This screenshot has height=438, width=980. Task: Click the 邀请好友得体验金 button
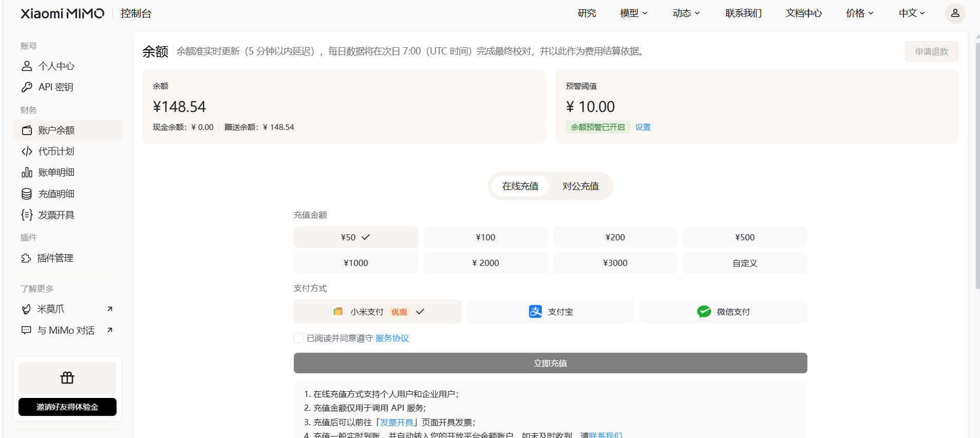[x=67, y=407]
